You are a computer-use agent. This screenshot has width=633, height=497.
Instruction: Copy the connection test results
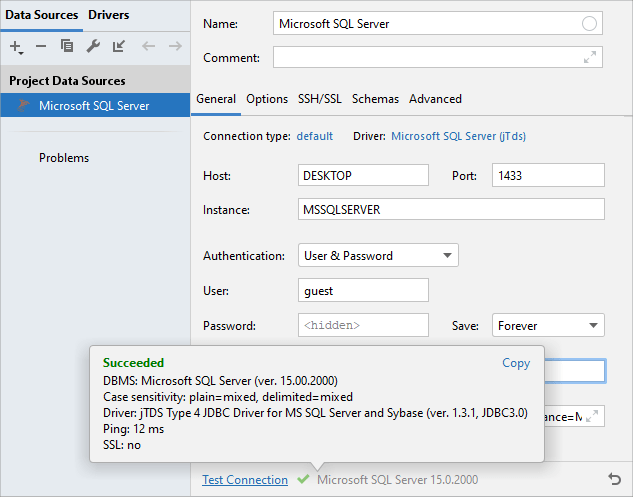click(x=516, y=363)
